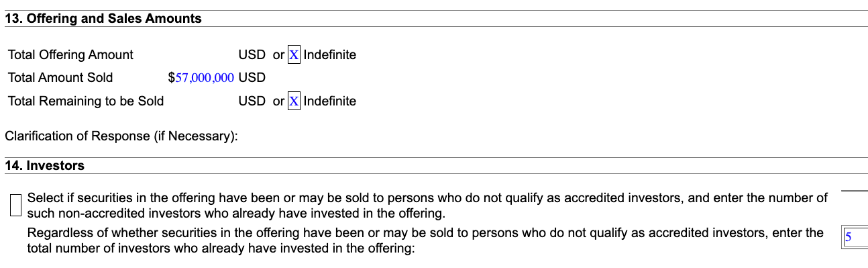Viewport: 868px width, 268px height.
Task: Click USD text in Total Offering Amount row
Action: click(252, 54)
